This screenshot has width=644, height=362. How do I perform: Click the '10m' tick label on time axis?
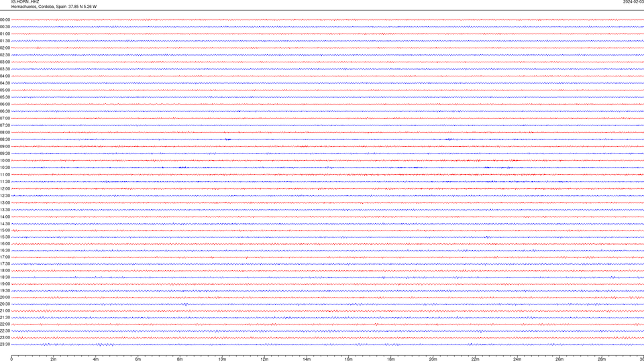tap(222, 359)
